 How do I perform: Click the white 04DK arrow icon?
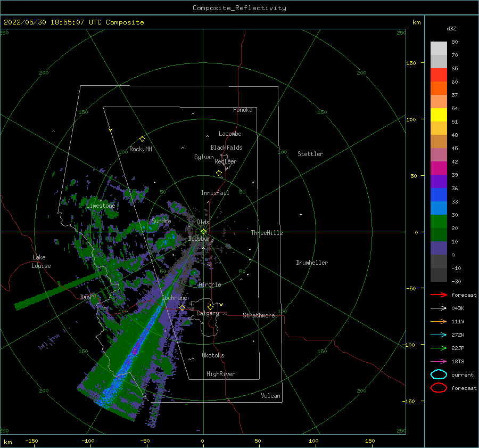coord(439,308)
